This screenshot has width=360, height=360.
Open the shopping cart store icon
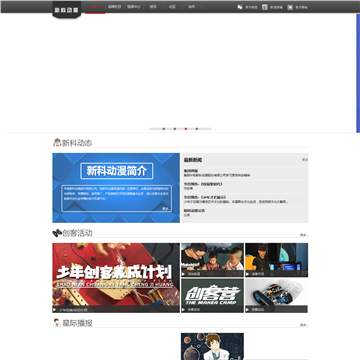[290, 7]
